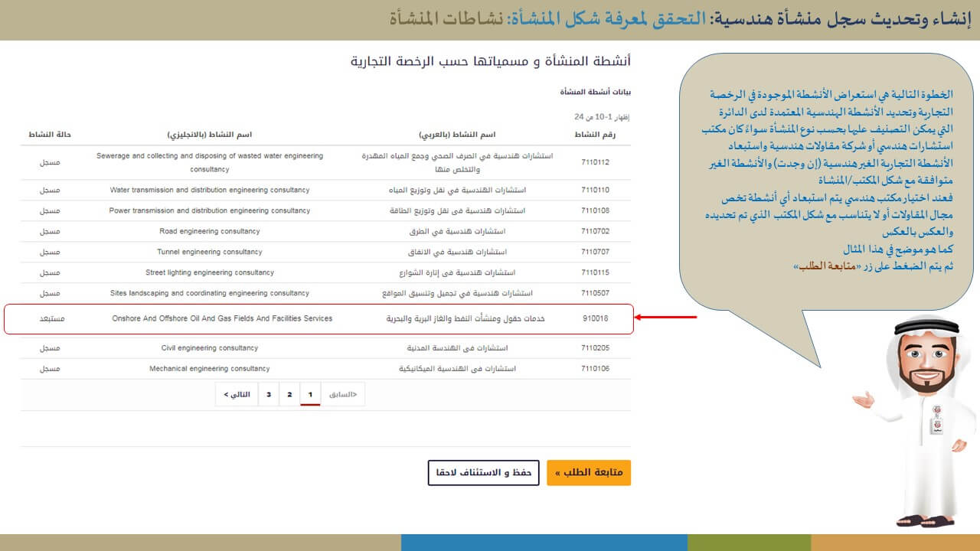Click the التالي next page link

[237, 394]
